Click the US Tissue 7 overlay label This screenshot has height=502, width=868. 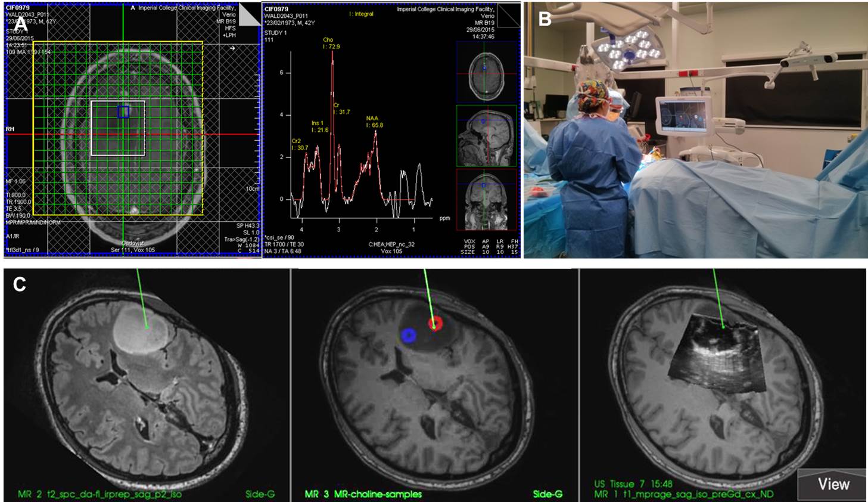click(633, 484)
